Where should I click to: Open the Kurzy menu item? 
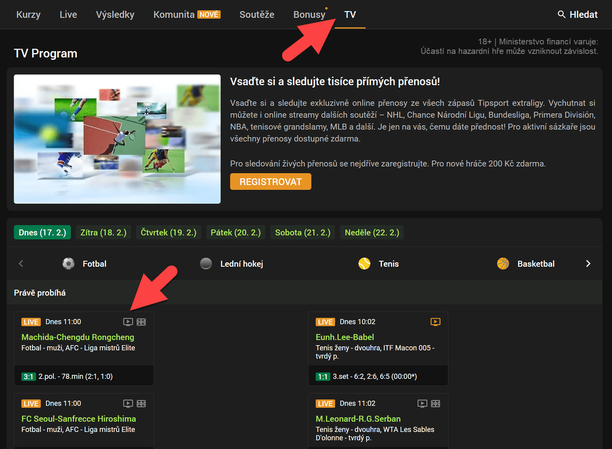tap(29, 15)
